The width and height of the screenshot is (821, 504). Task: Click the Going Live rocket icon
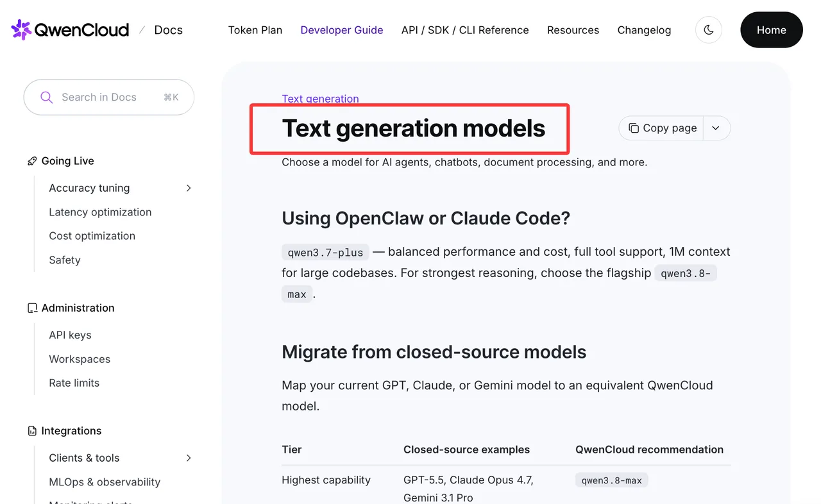coord(32,162)
